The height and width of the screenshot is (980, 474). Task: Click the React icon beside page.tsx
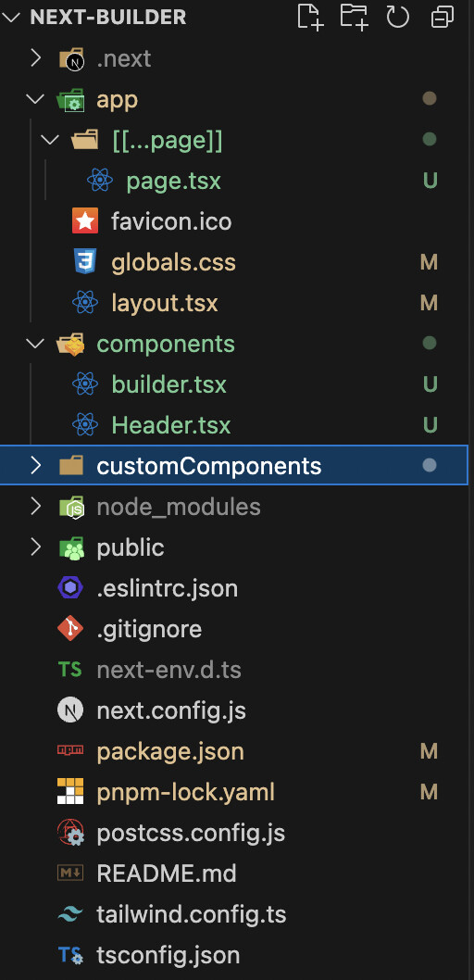point(100,181)
